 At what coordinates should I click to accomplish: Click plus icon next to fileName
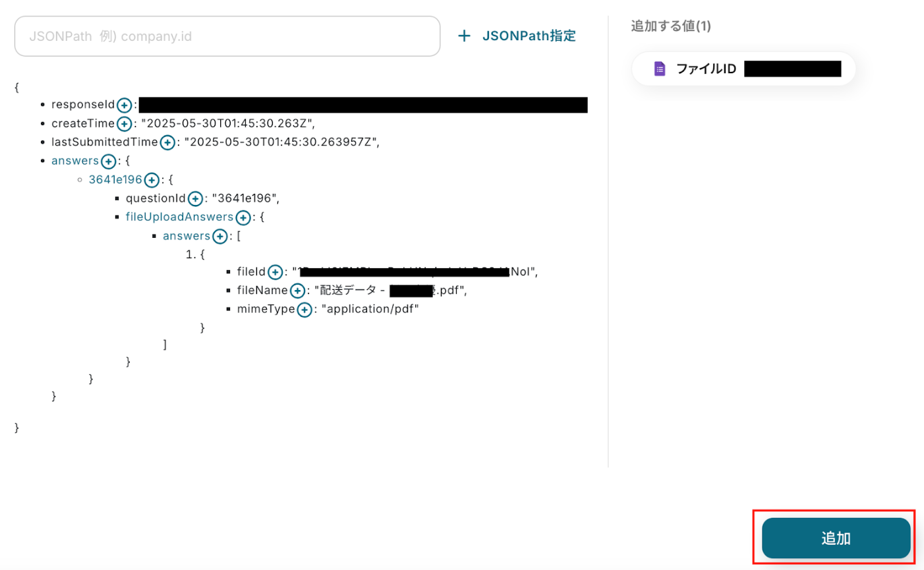coord(298,291)
